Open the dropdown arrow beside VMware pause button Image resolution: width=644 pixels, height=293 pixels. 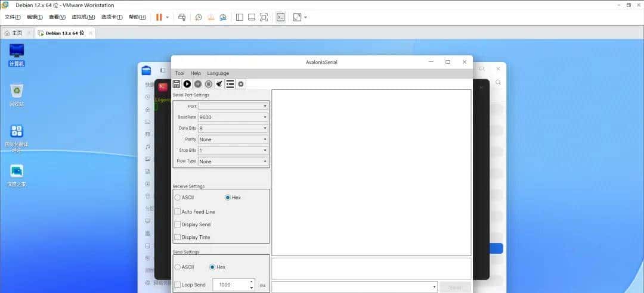pos(168,17)
